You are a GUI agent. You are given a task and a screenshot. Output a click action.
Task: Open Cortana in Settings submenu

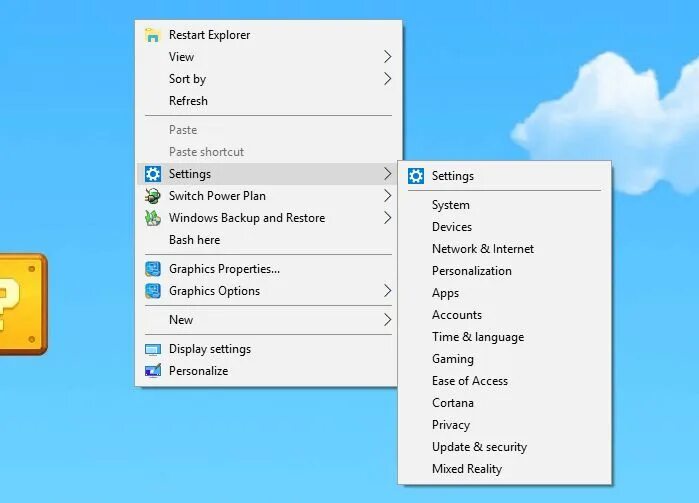(505, 403)
